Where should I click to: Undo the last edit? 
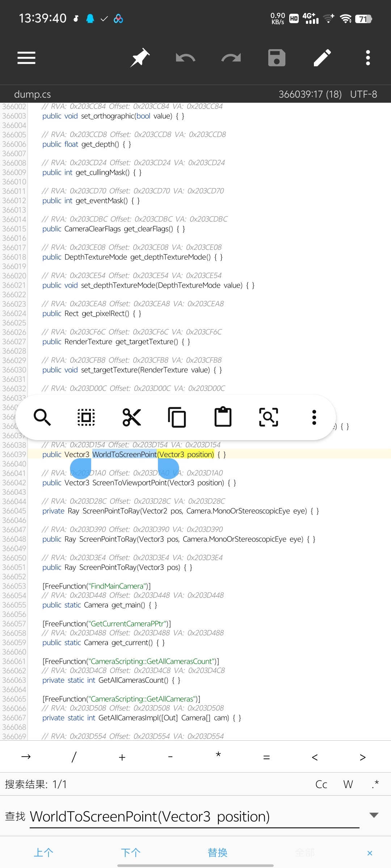click(185, 58)
